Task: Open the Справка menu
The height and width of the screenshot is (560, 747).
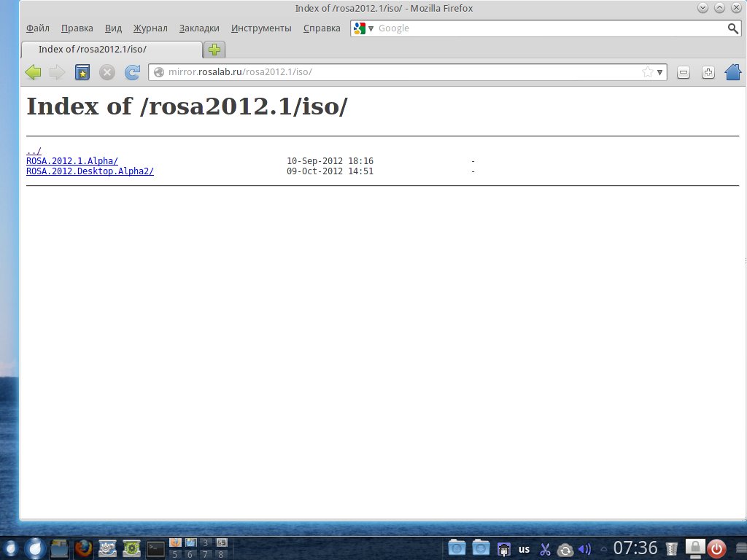Action: point(322,28)
